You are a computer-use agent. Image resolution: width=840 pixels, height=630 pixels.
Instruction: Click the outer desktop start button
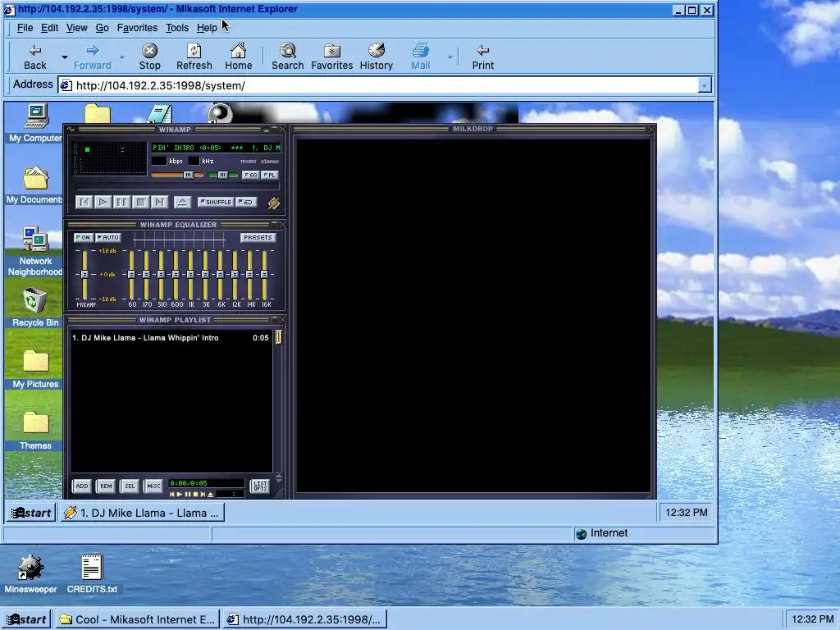click(26, 619)
